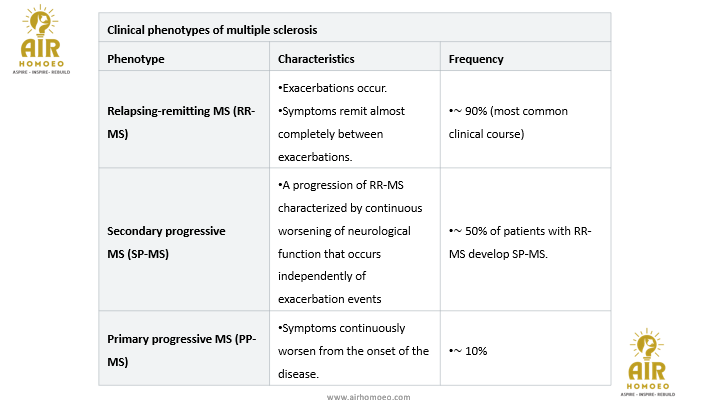Image resolution: width=706 pixels, height=414 pixels.
Task: Click the 'Symptoms continuously worsen' description cell
Action: pos(353,350)
